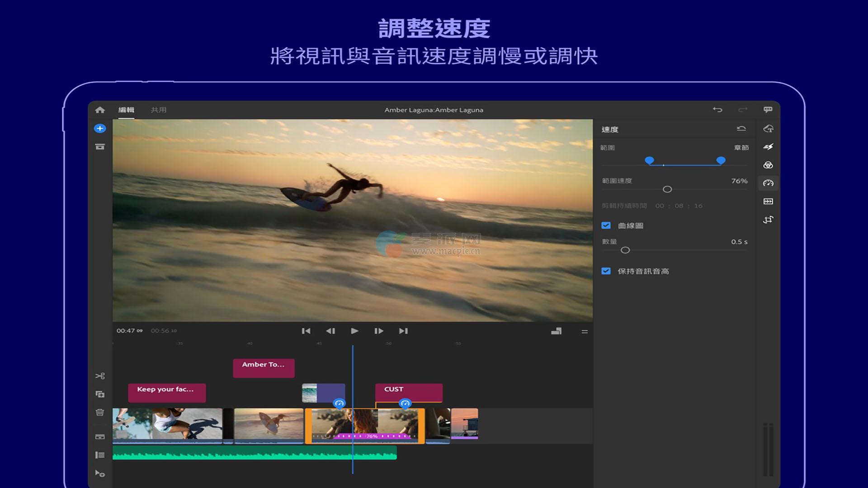Toggle the timeline view layout icon
The height and width of the screenshot is (488, 868).
click(557, 331)
